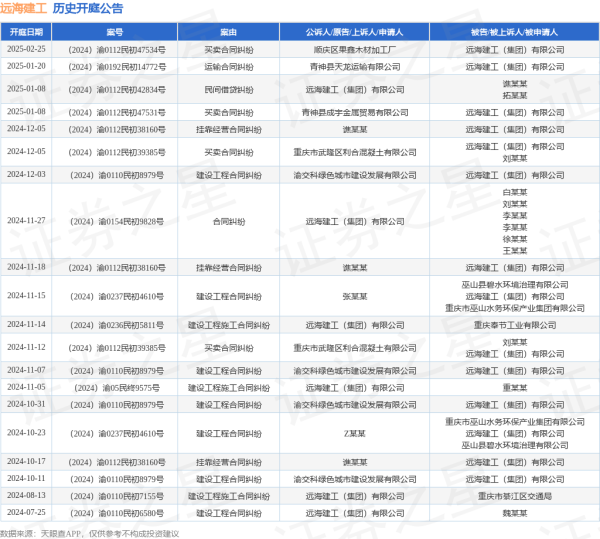Select the date 2024-10-17

(26, 462)
